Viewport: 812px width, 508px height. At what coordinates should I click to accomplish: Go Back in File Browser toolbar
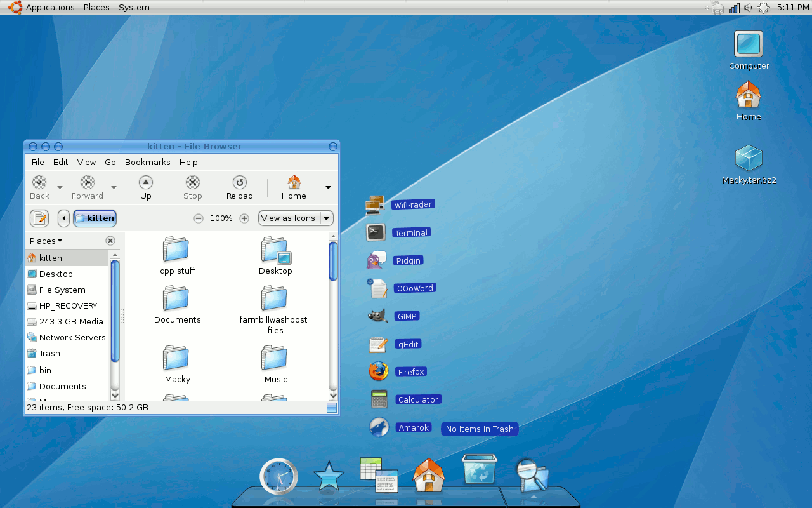click(39, 188)
